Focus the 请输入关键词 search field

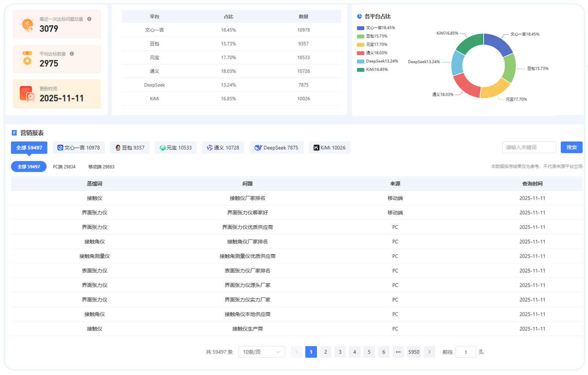[x=529, y=148]
